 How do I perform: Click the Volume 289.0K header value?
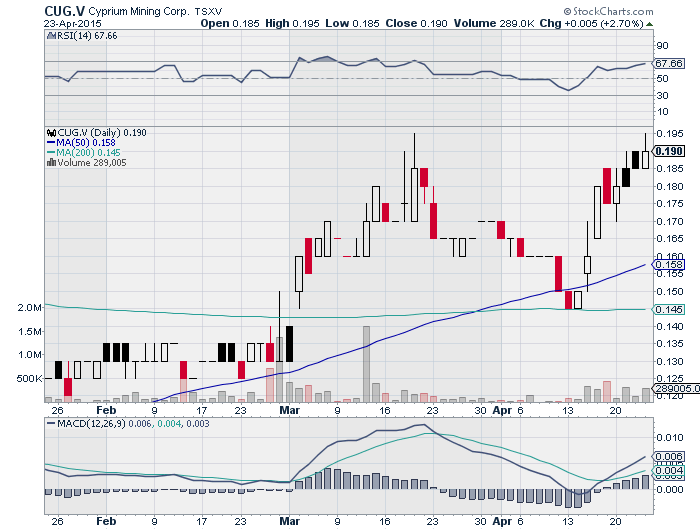[494, 23]
